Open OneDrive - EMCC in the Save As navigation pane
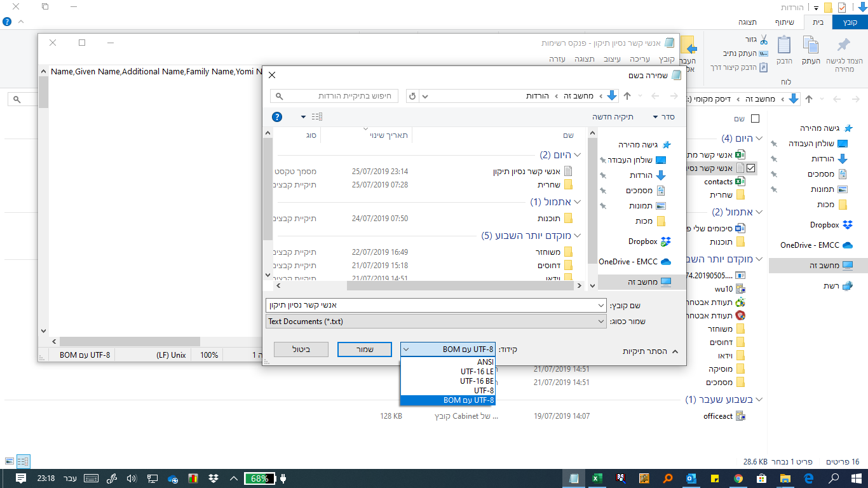The height and width of the screenshot is (488, 868). tap(635, 261)
